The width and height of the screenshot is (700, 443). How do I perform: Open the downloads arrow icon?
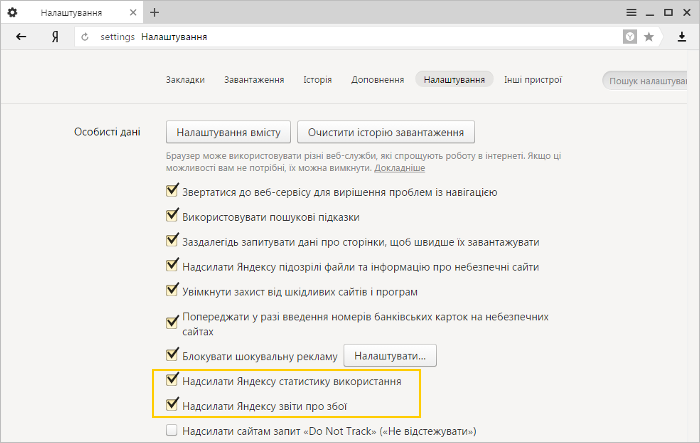pos(682,37)
